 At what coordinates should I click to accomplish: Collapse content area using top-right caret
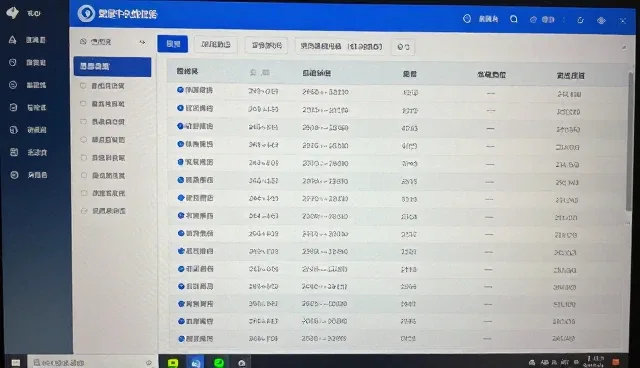click(624, 48)
